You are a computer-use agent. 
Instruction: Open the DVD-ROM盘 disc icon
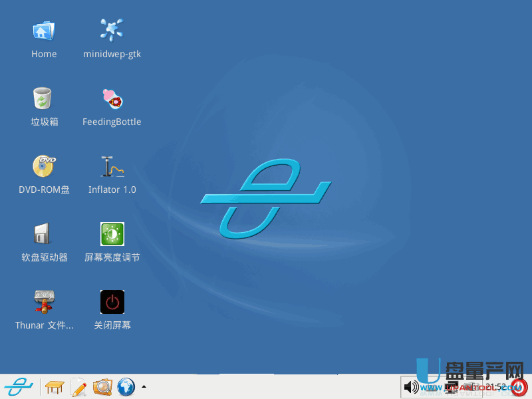click(44, 166)
